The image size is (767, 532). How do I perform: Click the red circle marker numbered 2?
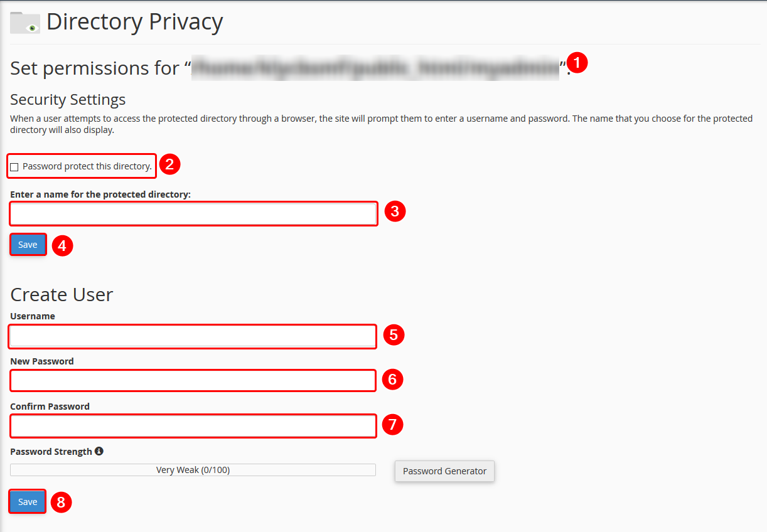pos(169,164)
